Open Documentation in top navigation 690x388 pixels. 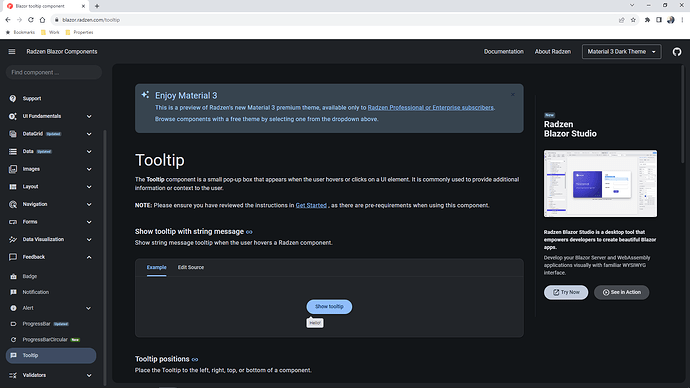pos(503,51)
